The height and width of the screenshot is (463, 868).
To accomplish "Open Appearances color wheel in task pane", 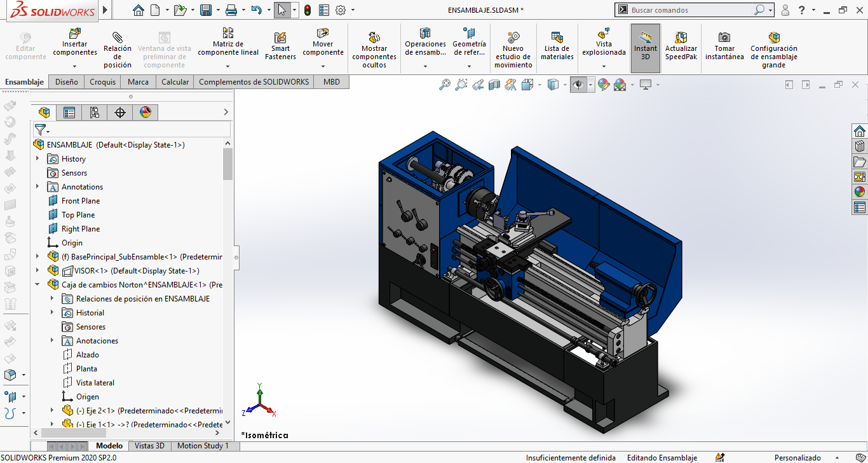I will [860, 191].
